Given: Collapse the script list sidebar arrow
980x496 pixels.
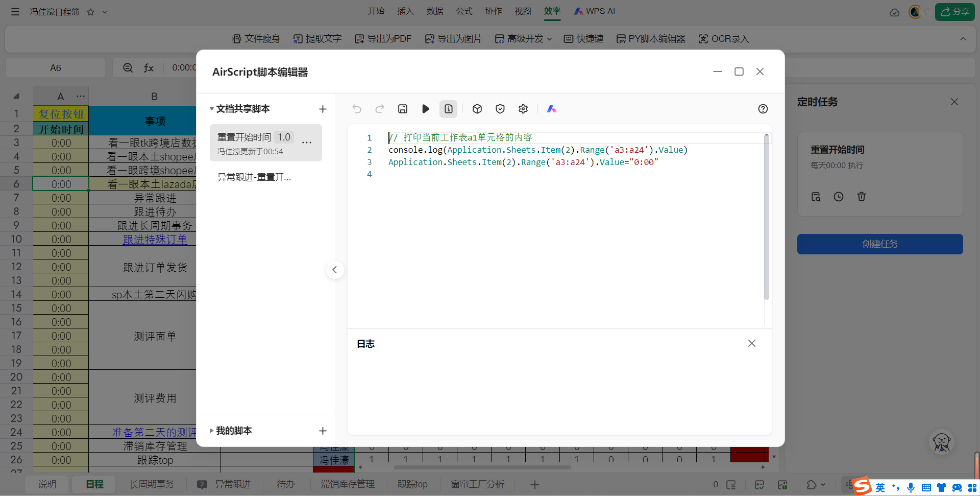Looking at the screenshot, I should [335, 270].
